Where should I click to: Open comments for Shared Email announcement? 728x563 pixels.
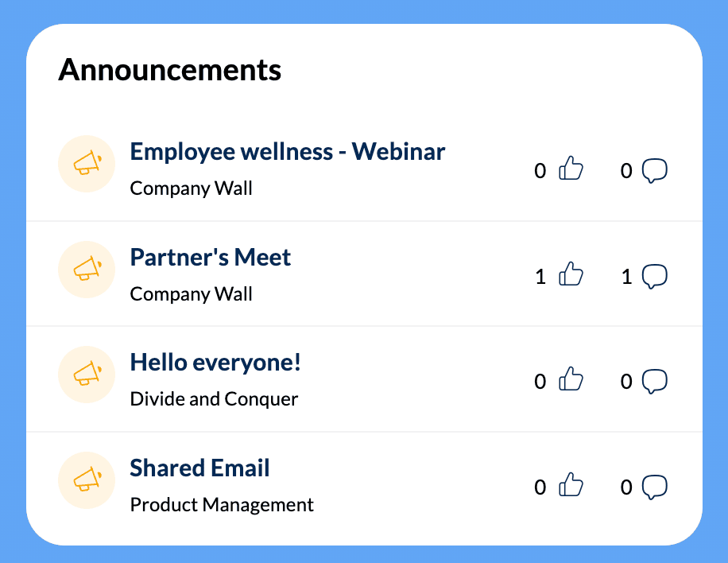point(654,487)
